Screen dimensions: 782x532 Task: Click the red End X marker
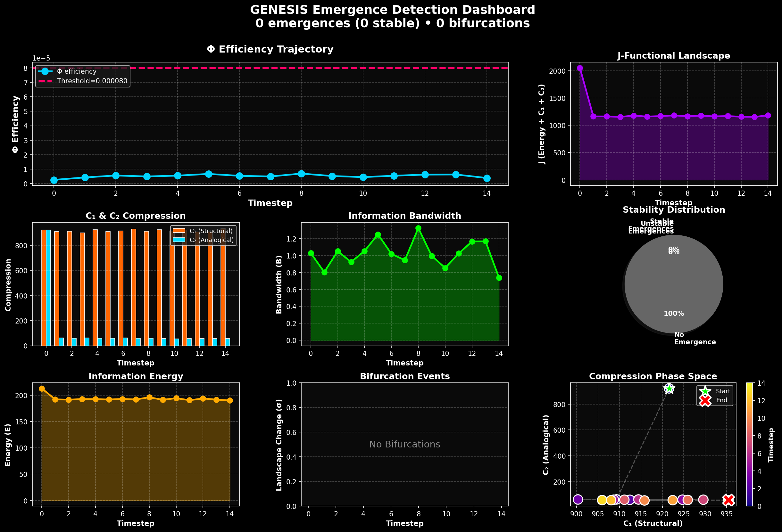click(x=728, y=500)
